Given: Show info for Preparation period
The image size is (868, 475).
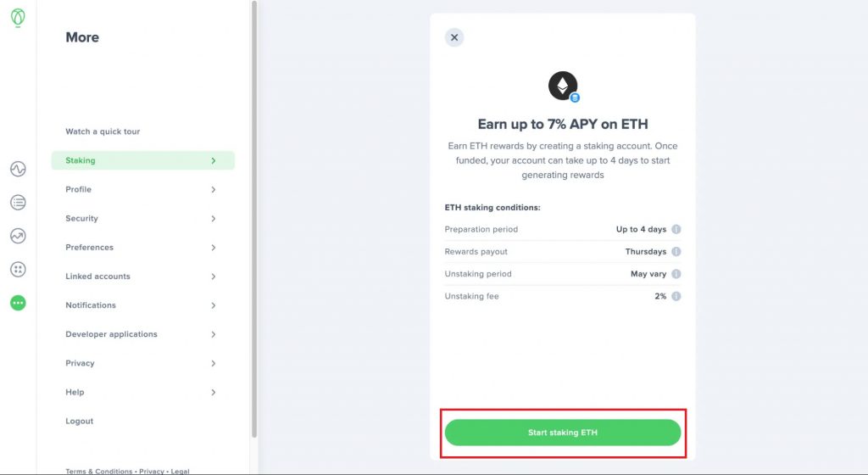Looking at the screenshot, I should [676, 229].
